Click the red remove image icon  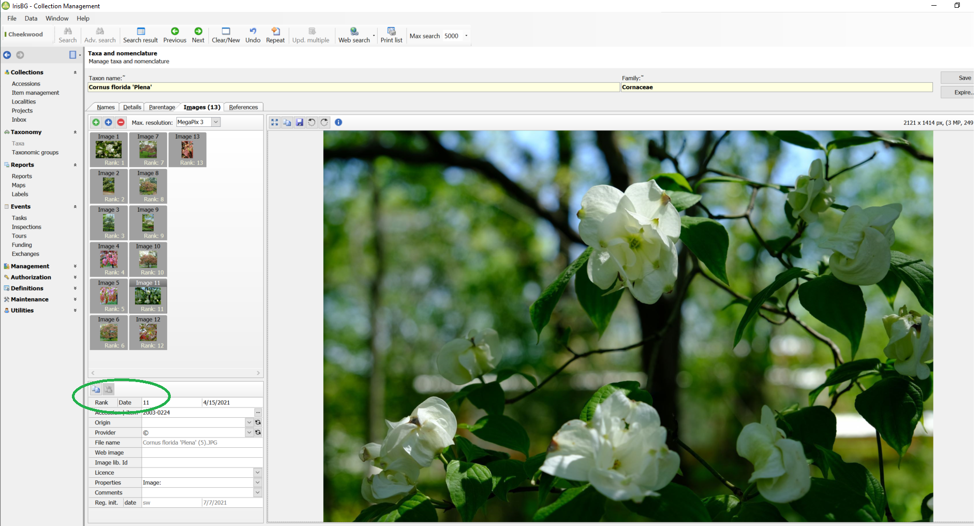[121, 122]
